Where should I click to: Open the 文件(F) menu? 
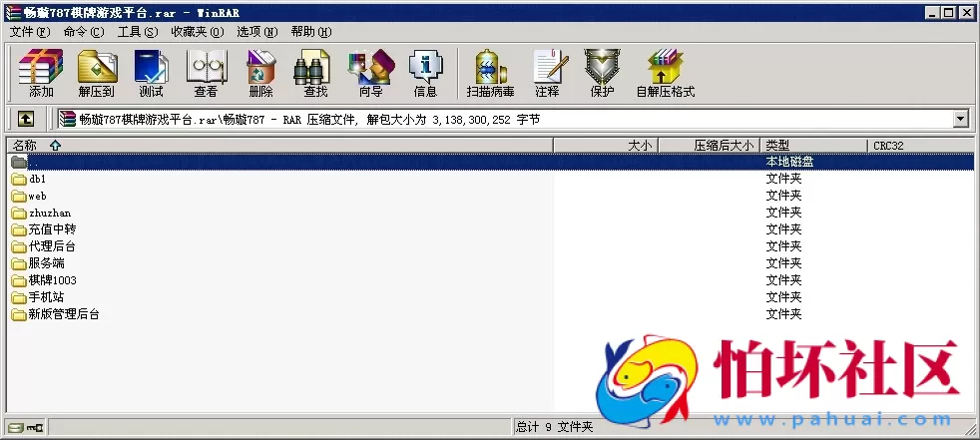click(30, 32)
